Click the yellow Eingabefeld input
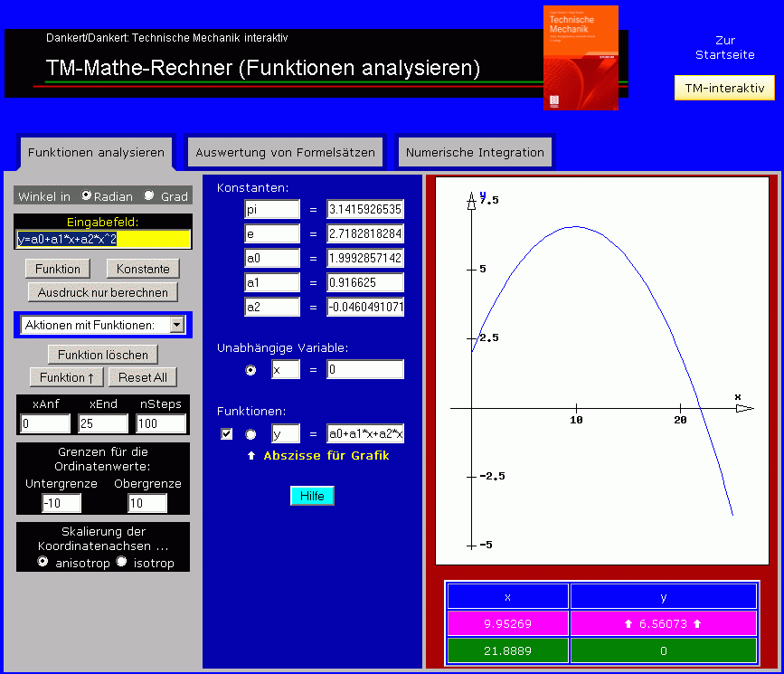Screen dimensions: 784x674 104,239
